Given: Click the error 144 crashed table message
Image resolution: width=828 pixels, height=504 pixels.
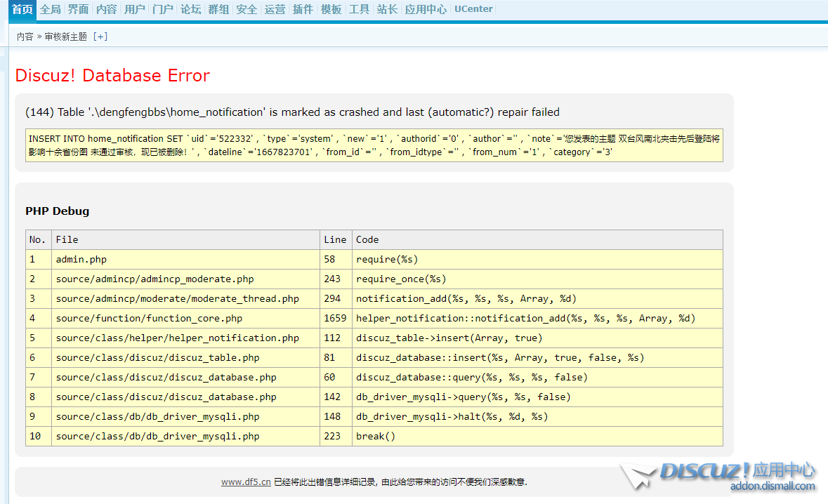Looking at the screenshot, I should [x=293, y=112].
